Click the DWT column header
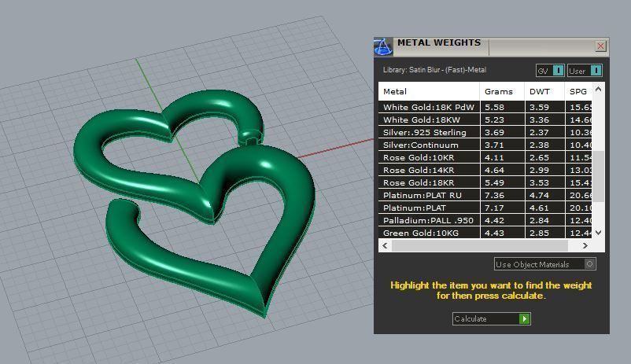This screenshot has width=631, height=364. (x=544, y=91)
